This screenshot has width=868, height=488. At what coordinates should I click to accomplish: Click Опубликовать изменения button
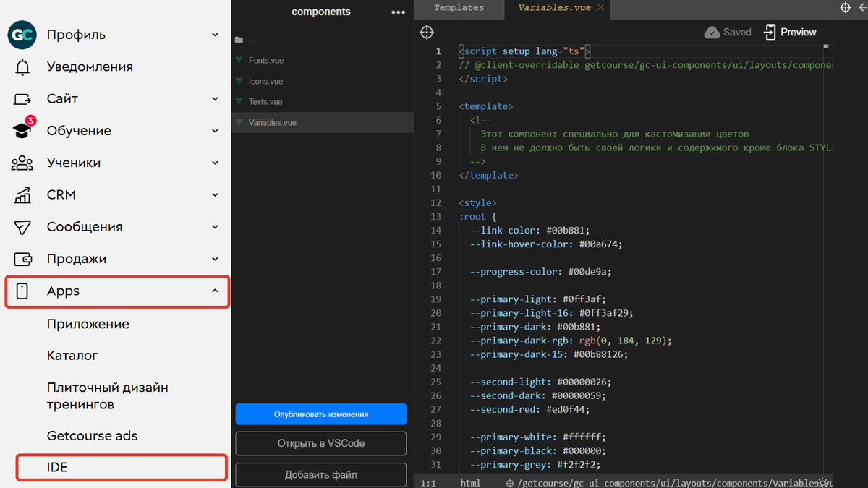(321, 414)
